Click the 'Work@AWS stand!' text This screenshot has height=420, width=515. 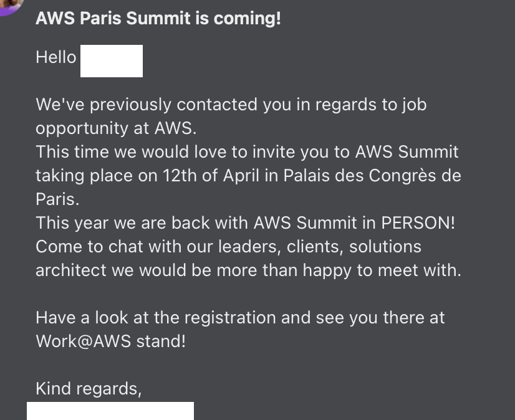111,341
